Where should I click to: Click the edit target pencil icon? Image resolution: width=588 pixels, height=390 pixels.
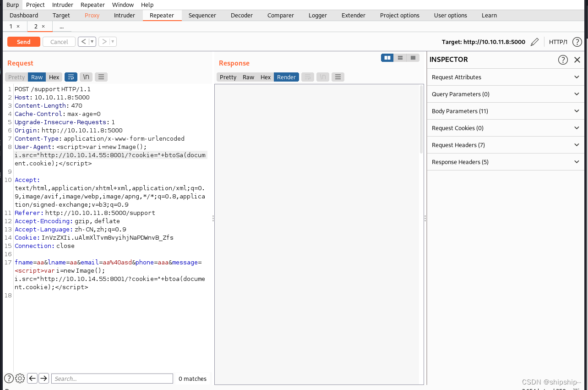pos(534,42)
